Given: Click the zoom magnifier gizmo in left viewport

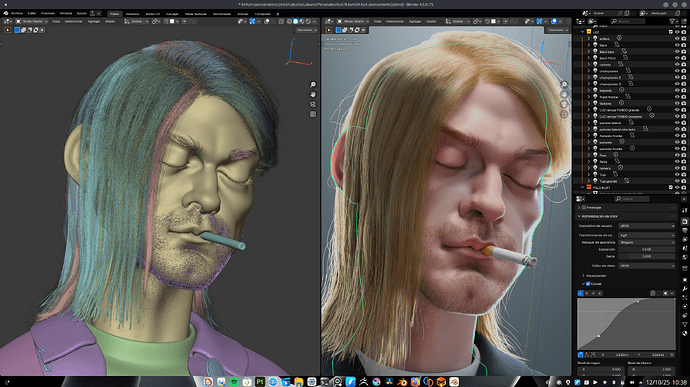Looking at the screenshot, I should pyautogui.click(x=313, y=85).
